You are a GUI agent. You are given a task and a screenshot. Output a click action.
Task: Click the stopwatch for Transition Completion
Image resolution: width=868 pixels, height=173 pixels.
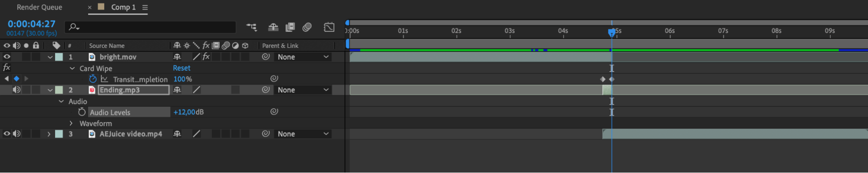click(92, 79)
